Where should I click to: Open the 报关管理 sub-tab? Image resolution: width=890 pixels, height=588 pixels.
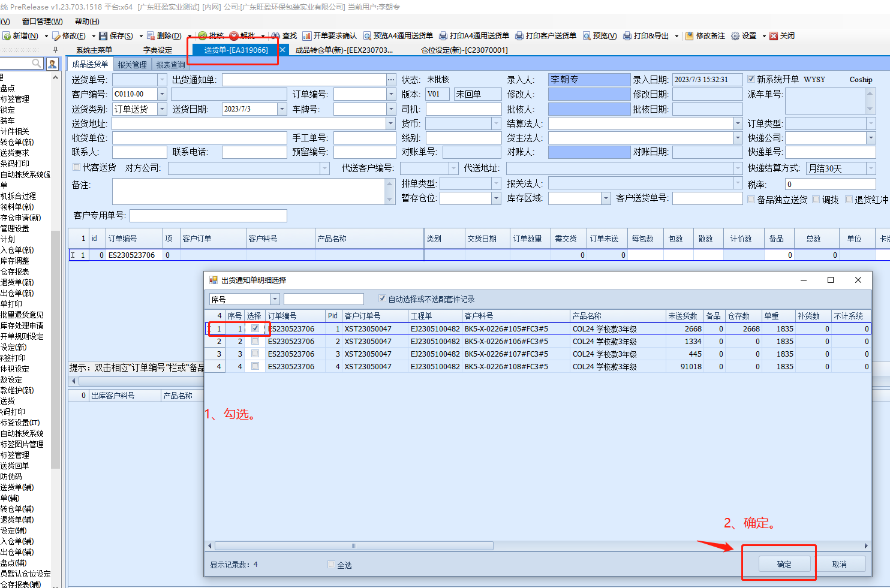click(132, 65)
